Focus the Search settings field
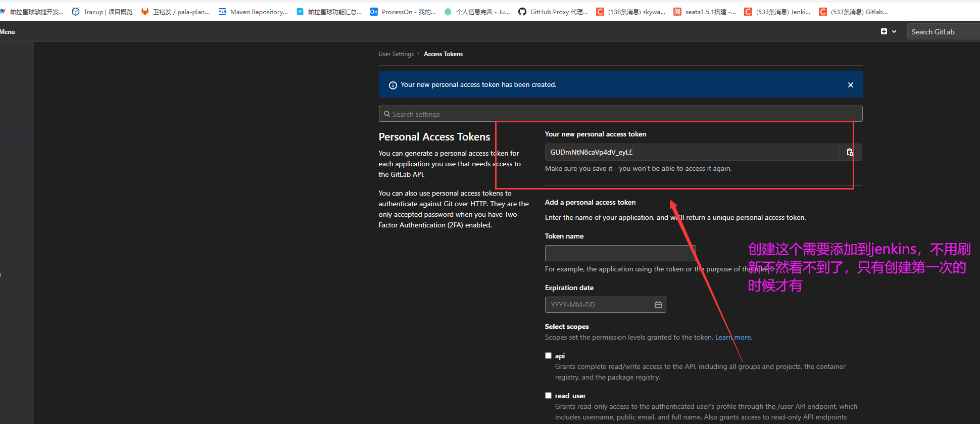Screen dimensions: 980x424 tap(620, 114)
